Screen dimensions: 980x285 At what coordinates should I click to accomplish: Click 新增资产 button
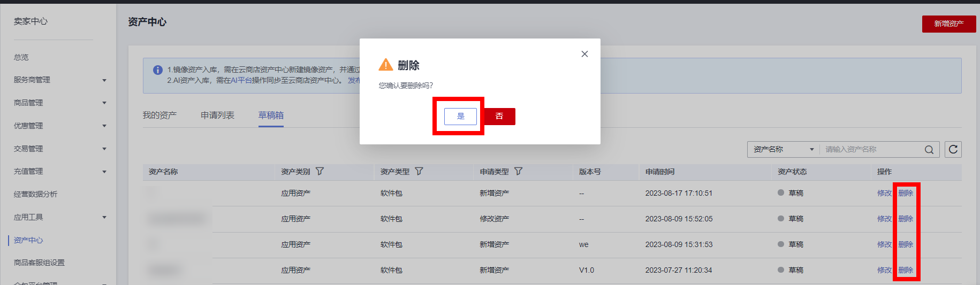coord(948,24)
